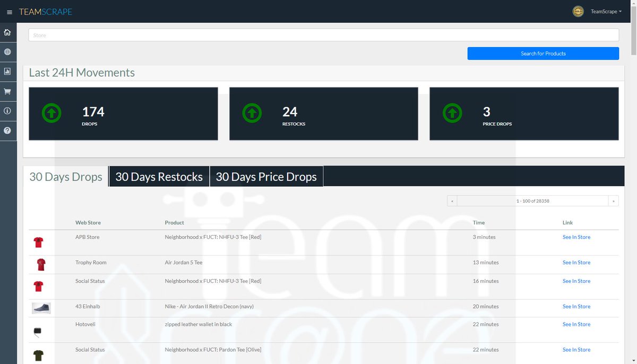Go to the next page of results
Screen dimensions: 637x364
614,201
